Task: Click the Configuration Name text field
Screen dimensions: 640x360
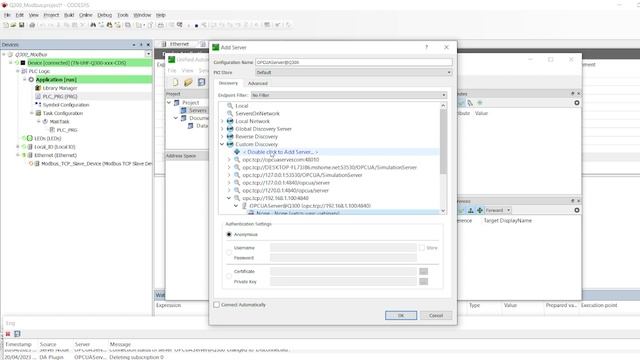Action: [353, 62]
